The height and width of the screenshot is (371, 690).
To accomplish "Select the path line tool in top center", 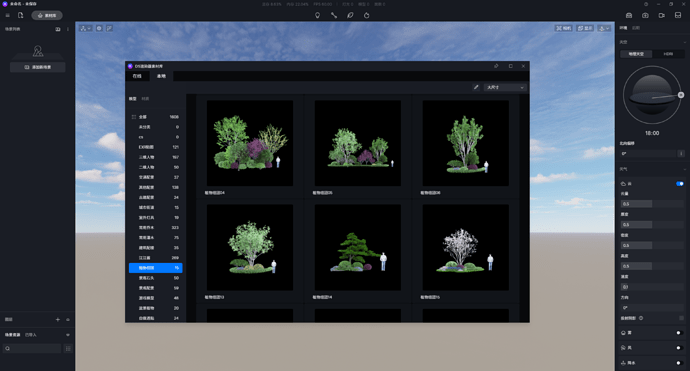I will 334,15.
